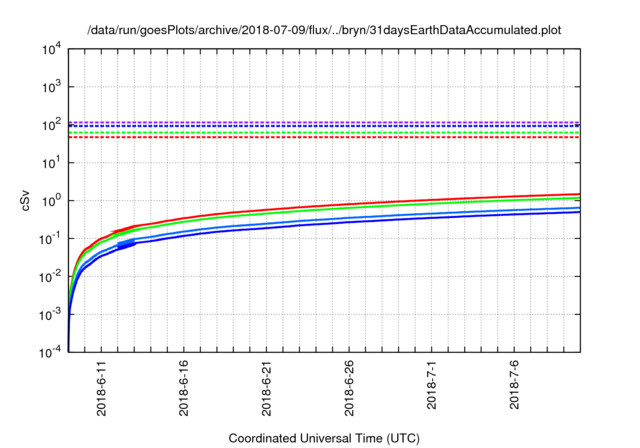Click the 10^0 y-axis tick label
The width and height of the screenshot is (640, 448).
coord(51,201)
